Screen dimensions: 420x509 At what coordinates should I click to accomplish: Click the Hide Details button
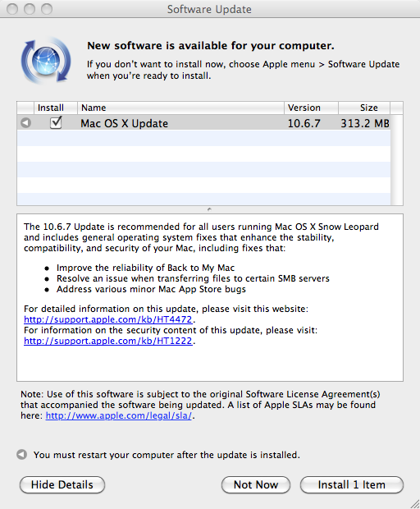[62, 484]
